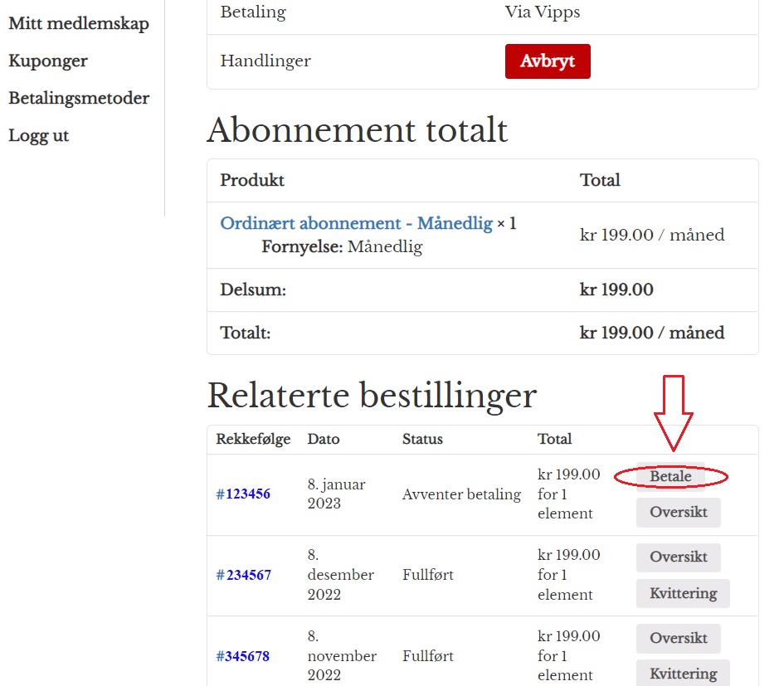Image resolution: width=784 pixels, height=686 pixels.
Task: Click Oversikt for order #123456
Action: [x=678, y=512]
